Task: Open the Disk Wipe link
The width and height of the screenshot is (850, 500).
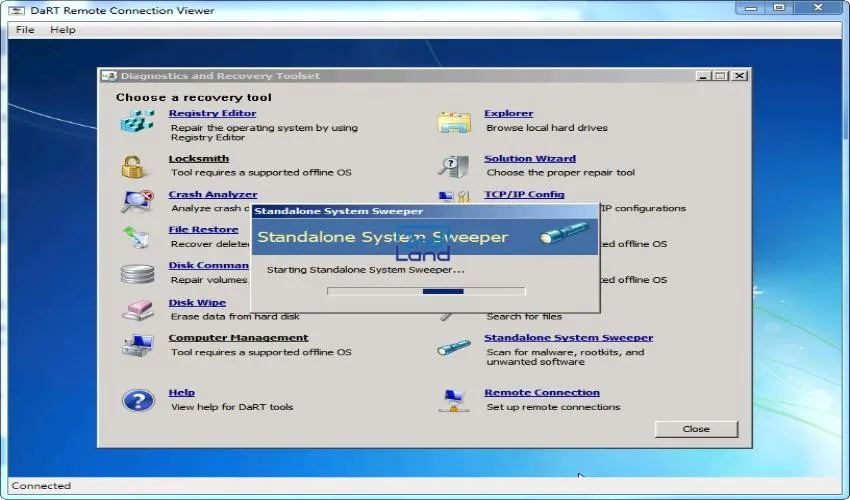Action: point(197,303)
